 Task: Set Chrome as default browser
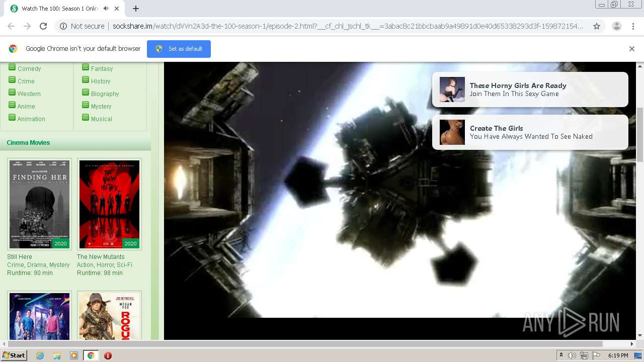tap(179, 49)
